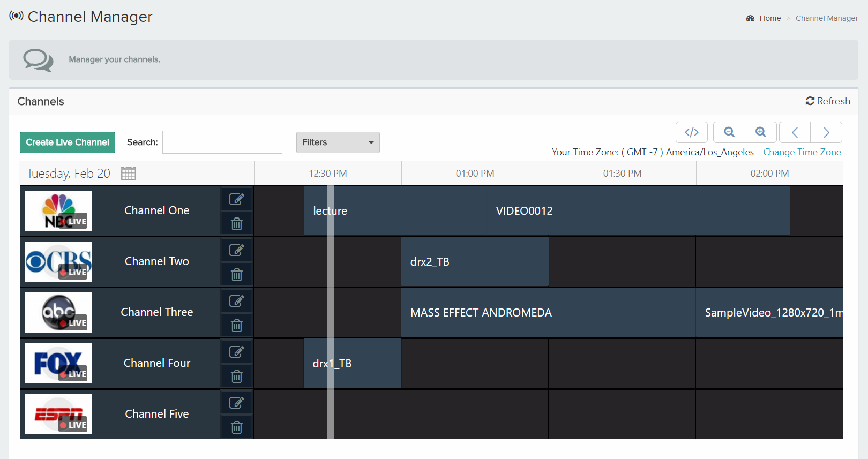The width and height of the screenshot is (868, 459).
Task: Click the Channel One name
Action: tap(157, 210)
